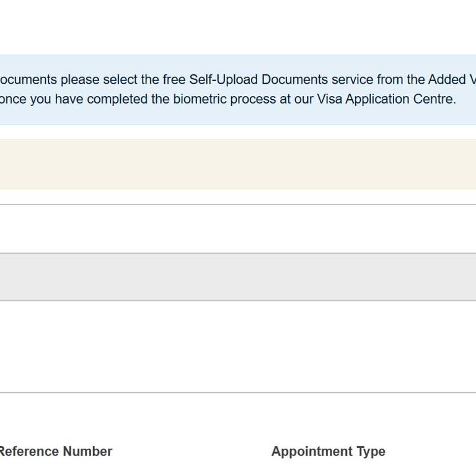
Task: Click the "once you have completed" text
Action: click(x=63, y=99)
